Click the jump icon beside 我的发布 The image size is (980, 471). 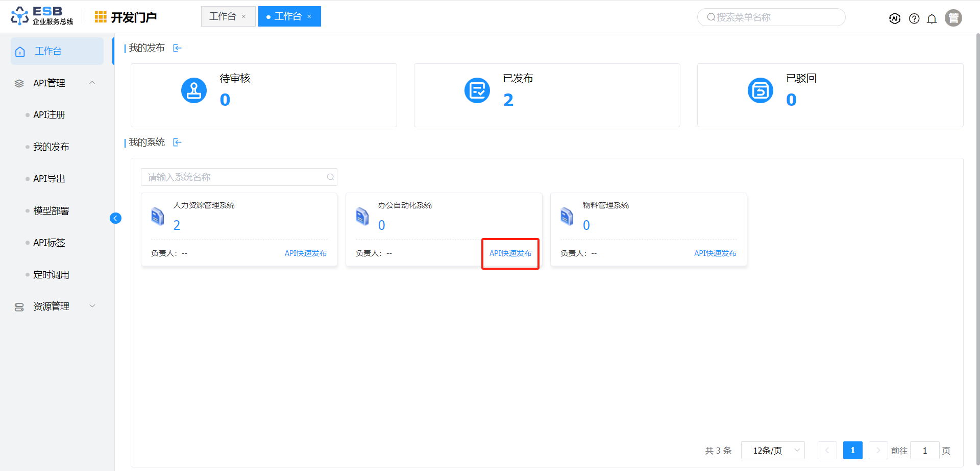coord(177,48)
